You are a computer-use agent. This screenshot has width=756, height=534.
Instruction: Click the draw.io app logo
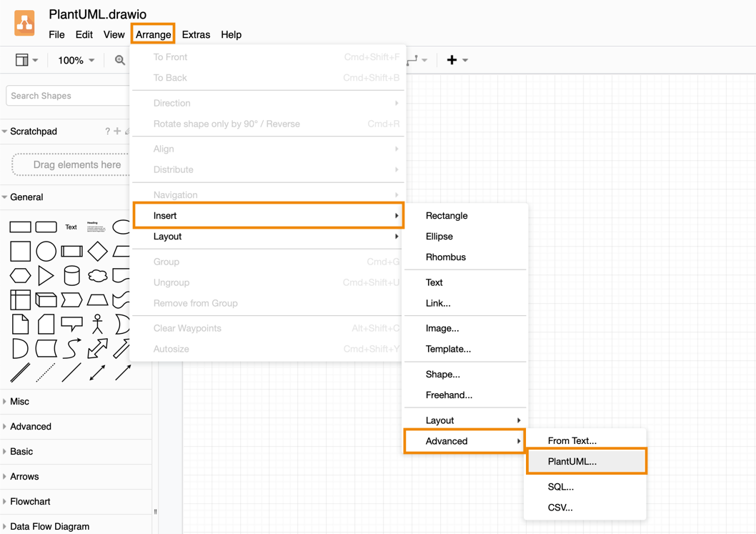pyautogui.click(x=24, y=23)
